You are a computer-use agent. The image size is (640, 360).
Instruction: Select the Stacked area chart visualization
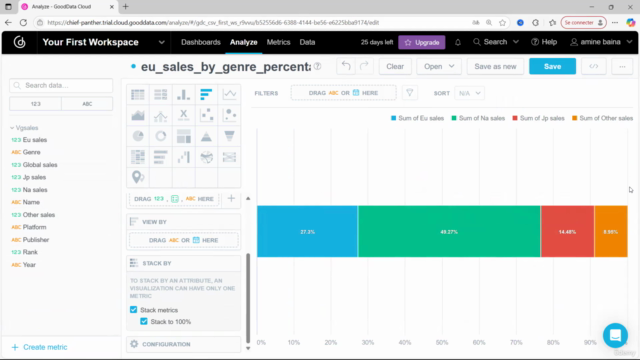[138, 116]
